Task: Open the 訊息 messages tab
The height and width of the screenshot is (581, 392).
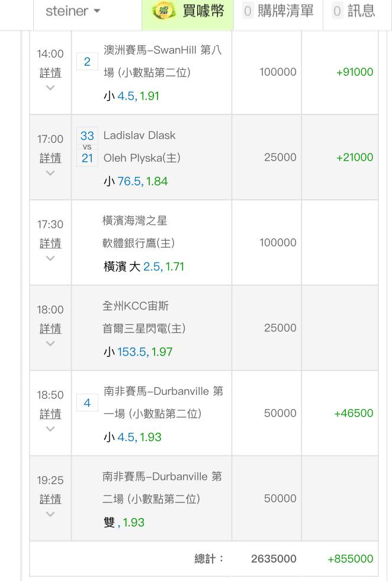Action: coord(354,11)
